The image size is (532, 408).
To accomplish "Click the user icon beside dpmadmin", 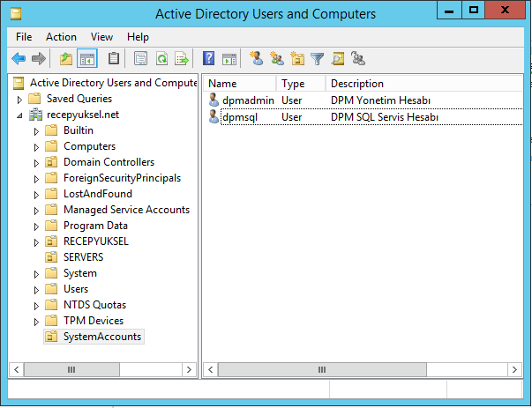I will (214, 100).
